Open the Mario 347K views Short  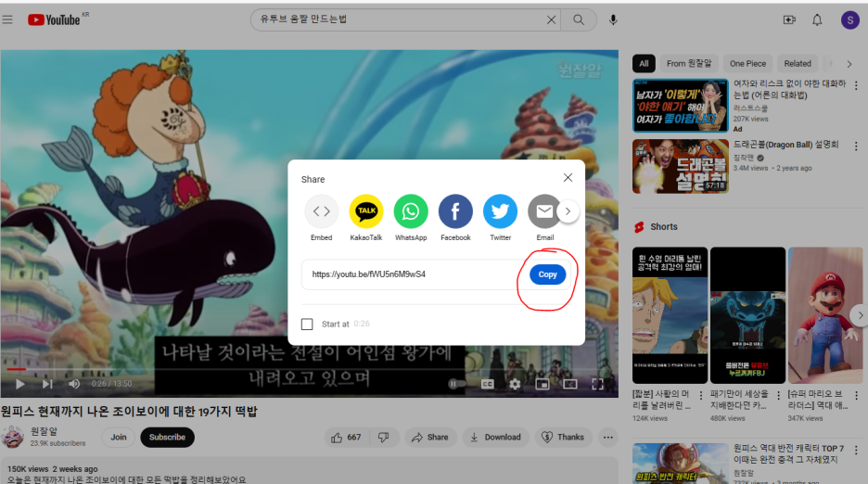click(825, 315)
